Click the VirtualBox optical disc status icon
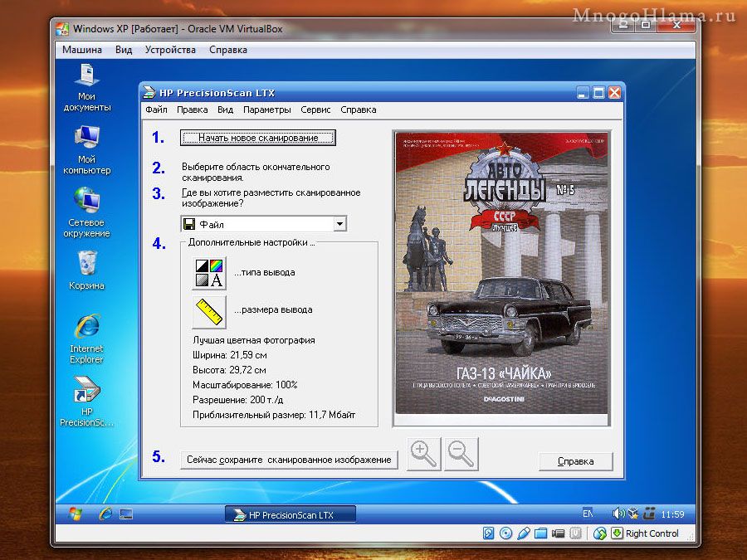747x560 pixels. (x=505, y=533)
